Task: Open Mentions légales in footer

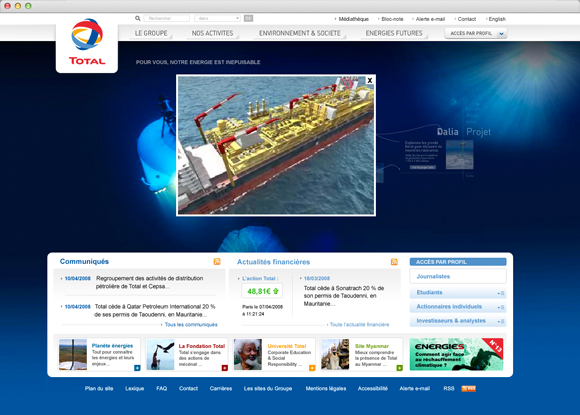Action: (326, 388)
